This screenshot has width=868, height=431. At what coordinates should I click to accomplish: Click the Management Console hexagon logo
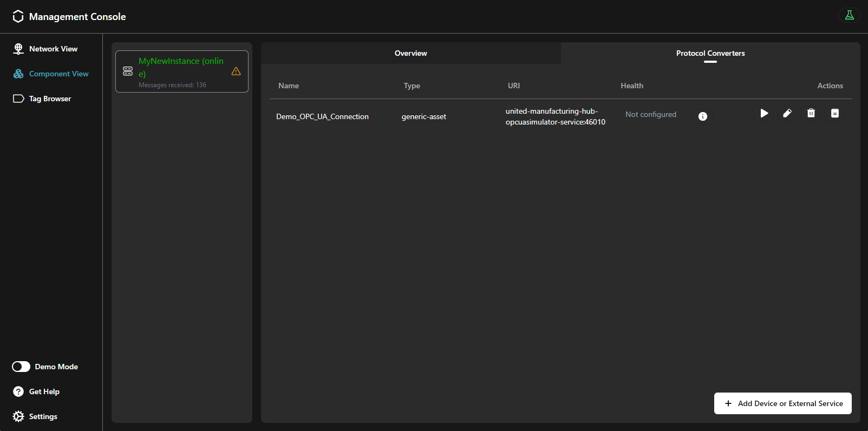coord(18,17)
